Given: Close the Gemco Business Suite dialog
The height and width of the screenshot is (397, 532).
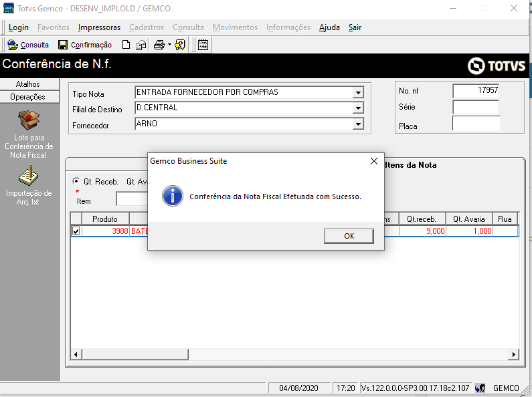Looking at the screenshot, I should click(x=374, y=161).
